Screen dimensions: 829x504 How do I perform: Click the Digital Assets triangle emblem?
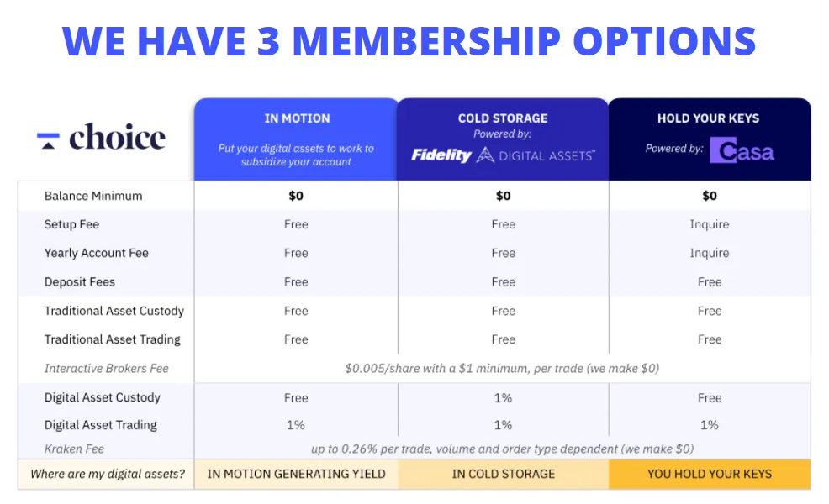pyautogui.click(x=485, y=155)
